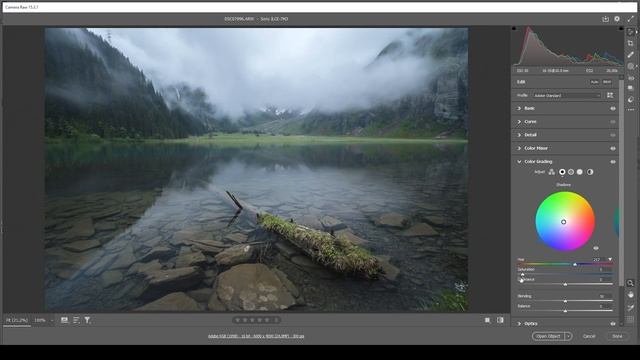This screenshot has width=640, height=360.
Task: Toggle visibility of Detail panel edits
Action: (x=613, y=135)
